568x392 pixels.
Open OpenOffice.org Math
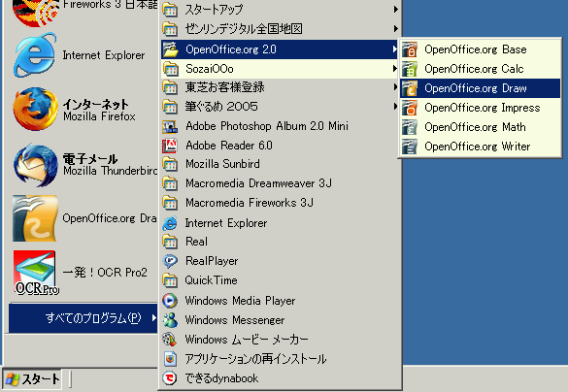click(480, 127)
